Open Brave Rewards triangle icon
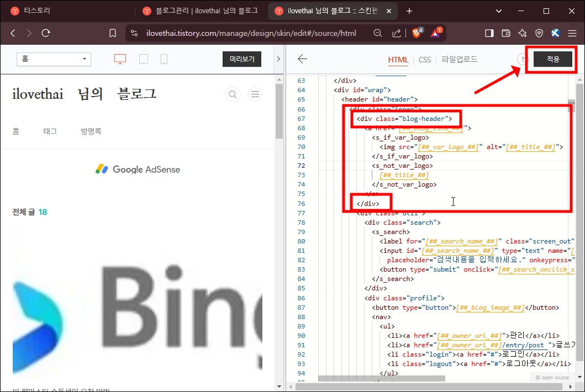Image resolution: width=585 pixels, height=392 pixels. tap(436, 33)
